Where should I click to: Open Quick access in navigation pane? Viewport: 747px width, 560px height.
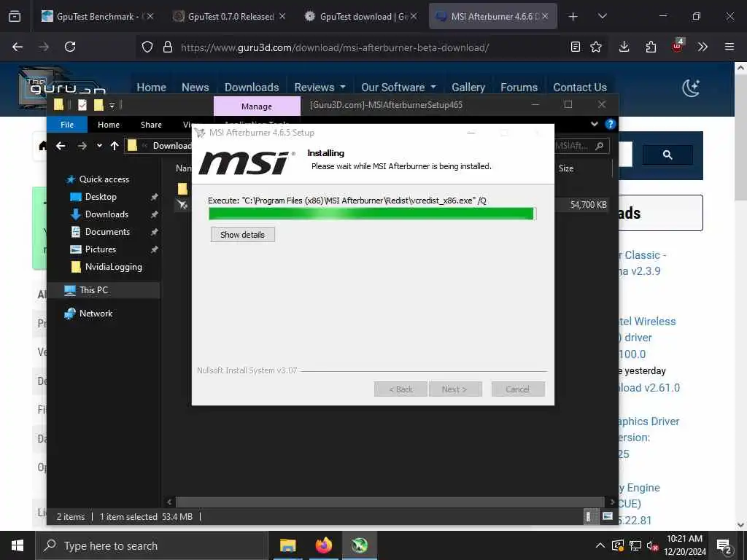[104, 179]
